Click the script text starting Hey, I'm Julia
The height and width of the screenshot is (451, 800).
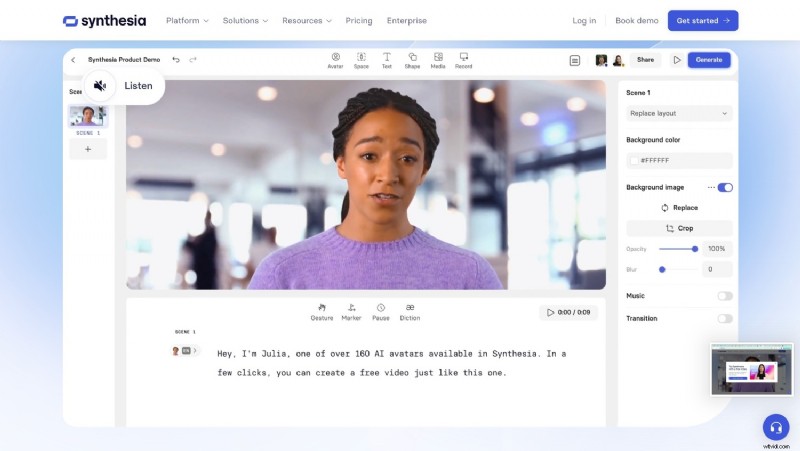tap(391, 363)
